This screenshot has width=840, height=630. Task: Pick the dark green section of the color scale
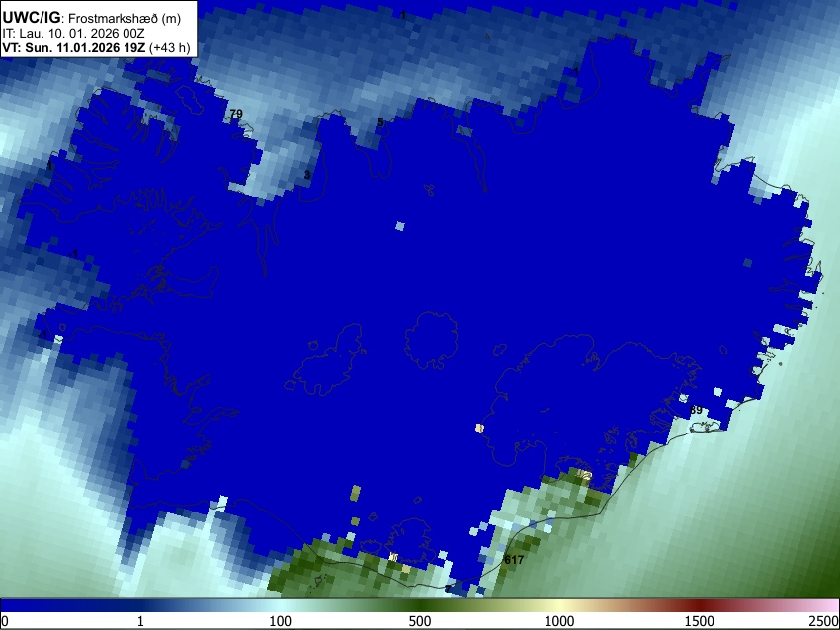click(x=419, y=606)
